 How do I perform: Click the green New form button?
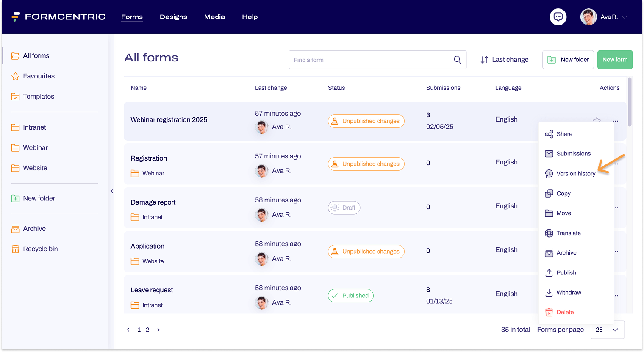615,60
